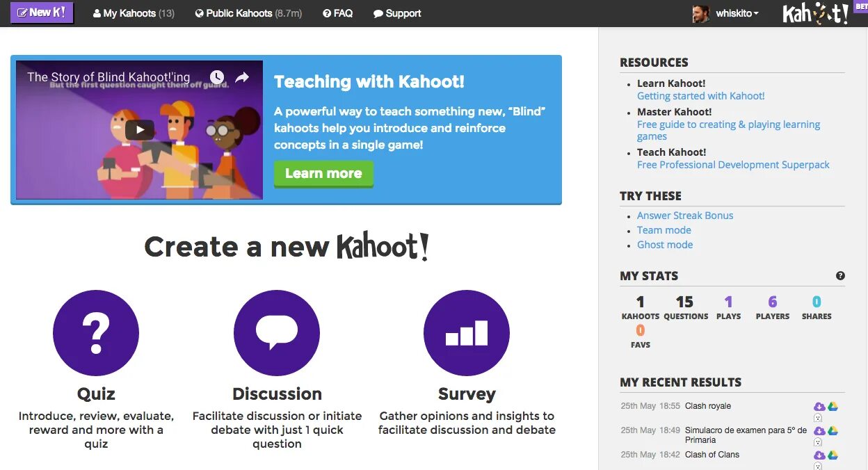Screen dimensions: 868x470
Task: Click the video share arrow icon
Action: [x=242, y=77]
